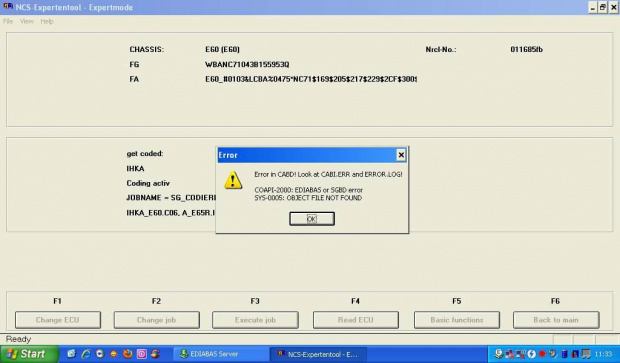Click the pink square quick launch icon
620x363 pixels.
(142, 354)
